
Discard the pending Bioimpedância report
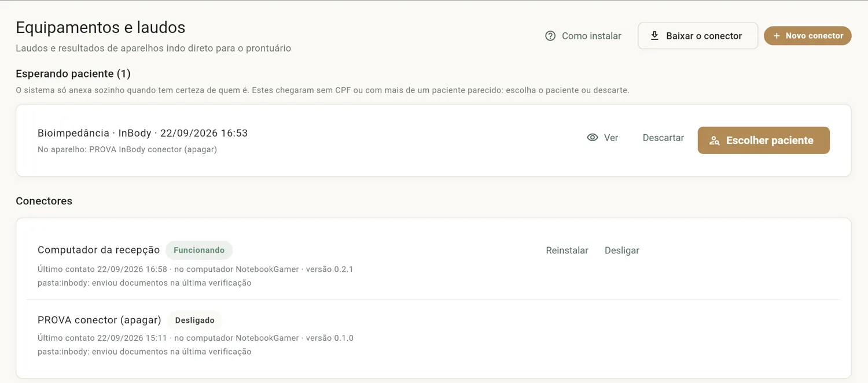coord(663,138)
